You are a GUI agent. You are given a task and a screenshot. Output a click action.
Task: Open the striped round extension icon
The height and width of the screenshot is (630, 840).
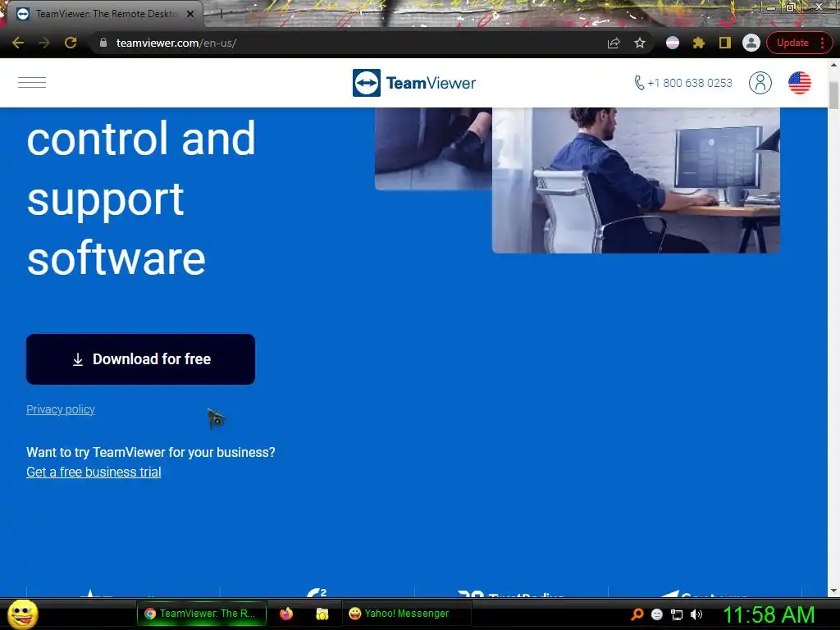click(673, 43)
